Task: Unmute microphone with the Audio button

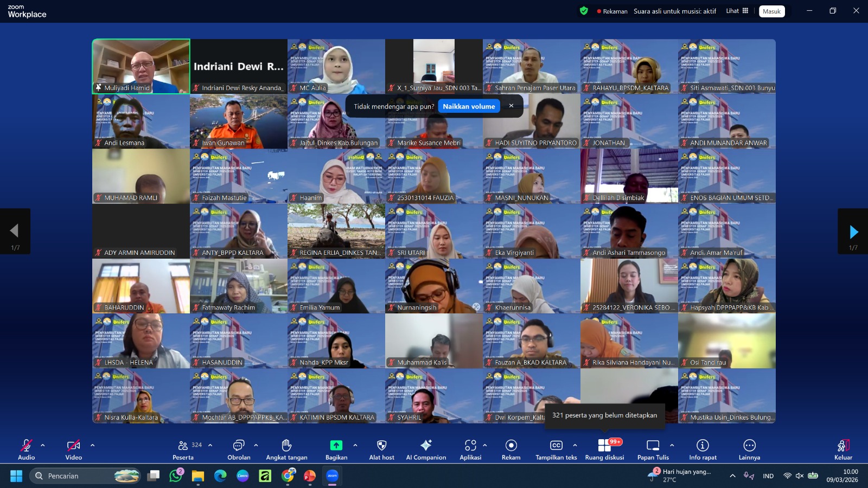Action: [x=26, y=449]
